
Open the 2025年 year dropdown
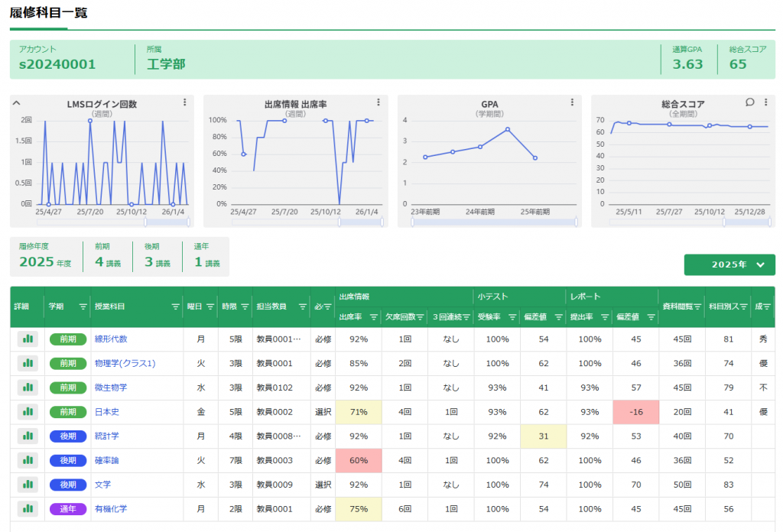[729, 264]
